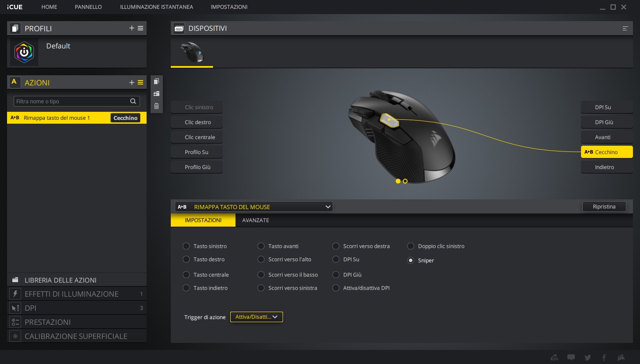Select the Rimappa tasto del mouse 1 action
Viewport: 640px width, 364px height.
77,118
